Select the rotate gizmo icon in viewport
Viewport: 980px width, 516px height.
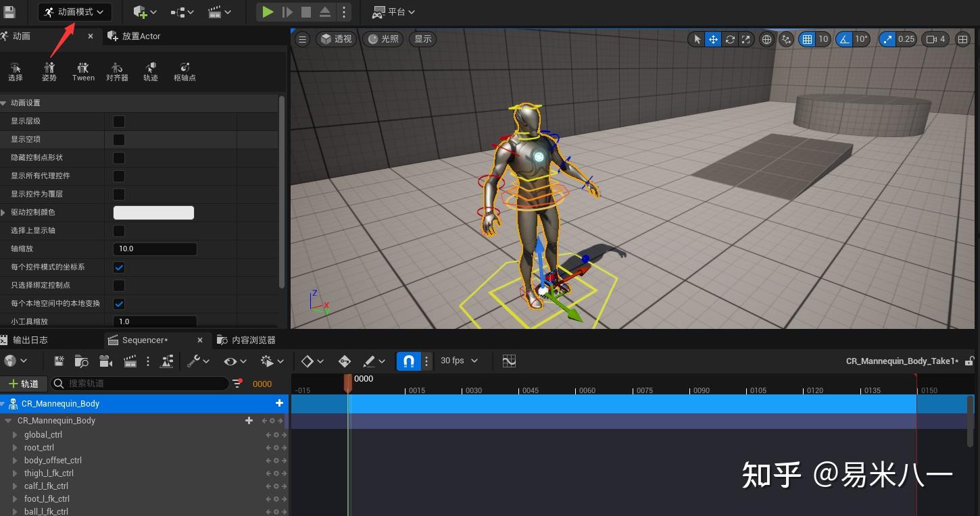click(x=730, y=39)
